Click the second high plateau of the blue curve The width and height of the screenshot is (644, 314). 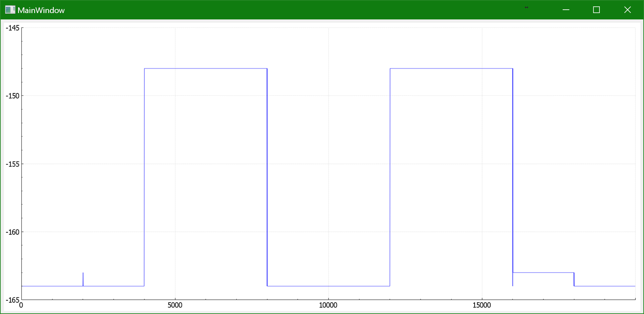click(451, 68)
